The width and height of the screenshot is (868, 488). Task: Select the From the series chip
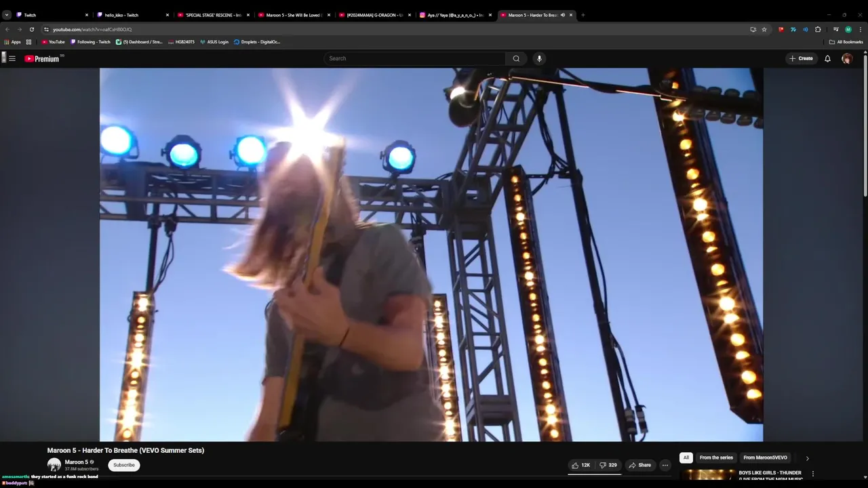point(716,457)
